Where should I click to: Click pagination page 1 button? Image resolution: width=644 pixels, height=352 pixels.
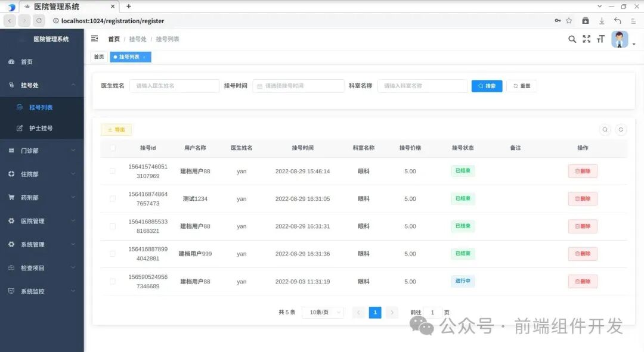pyautogui.click(x=375, y=312)
